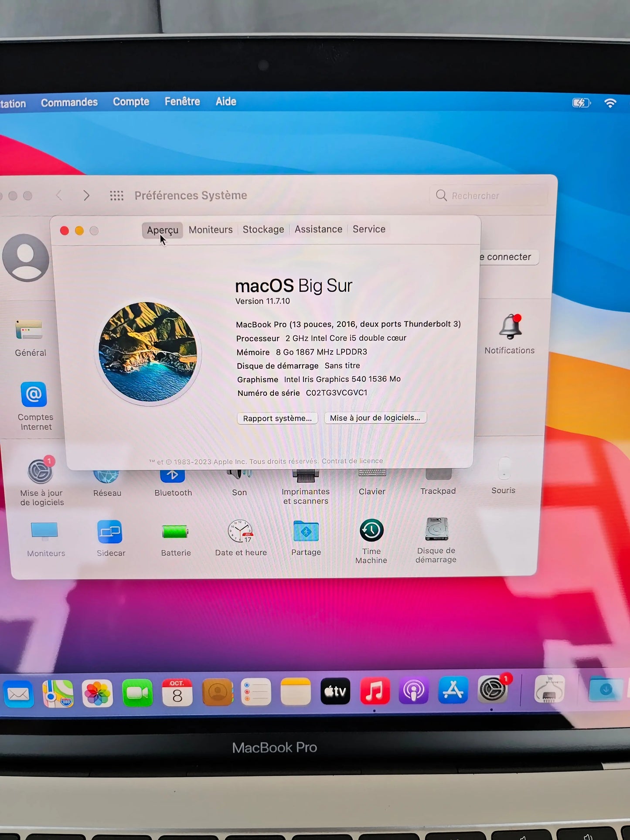Open Général preferences pane
Image resolution: width=630 pixels, height=840 pixels.
(30, 330)
